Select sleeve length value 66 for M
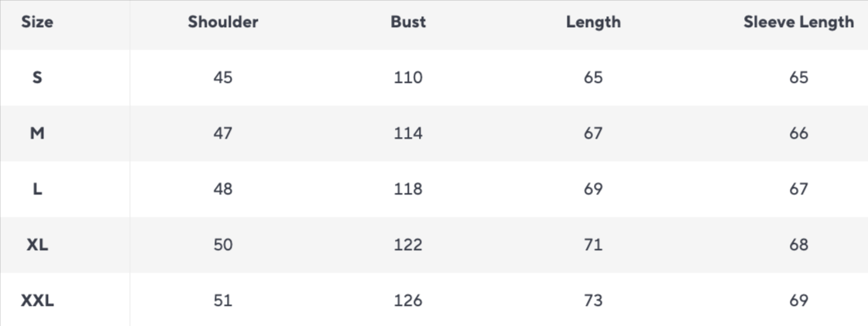The image size is (868, 326). pyautogui.click(x=798, y=133)
